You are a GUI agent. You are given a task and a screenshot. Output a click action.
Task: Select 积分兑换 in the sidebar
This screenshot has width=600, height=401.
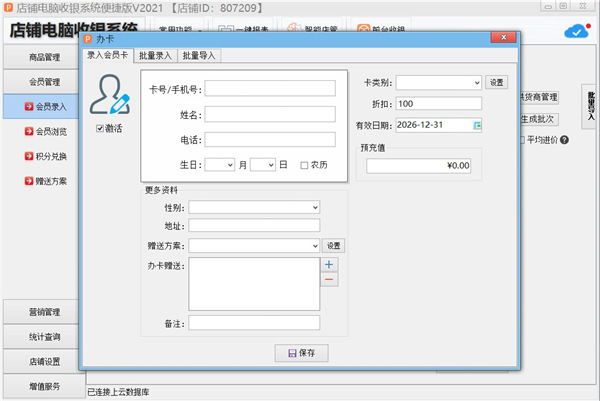(x=51, y=156)
